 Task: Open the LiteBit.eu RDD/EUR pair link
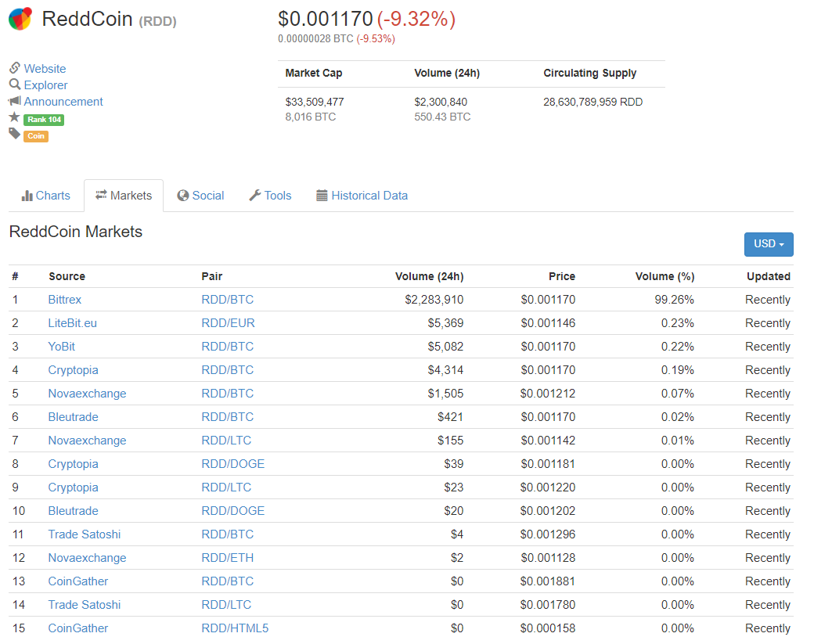click(228, 323)
